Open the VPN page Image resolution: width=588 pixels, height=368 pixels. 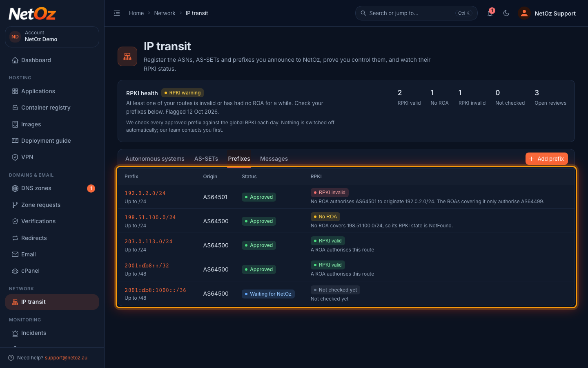52,157
